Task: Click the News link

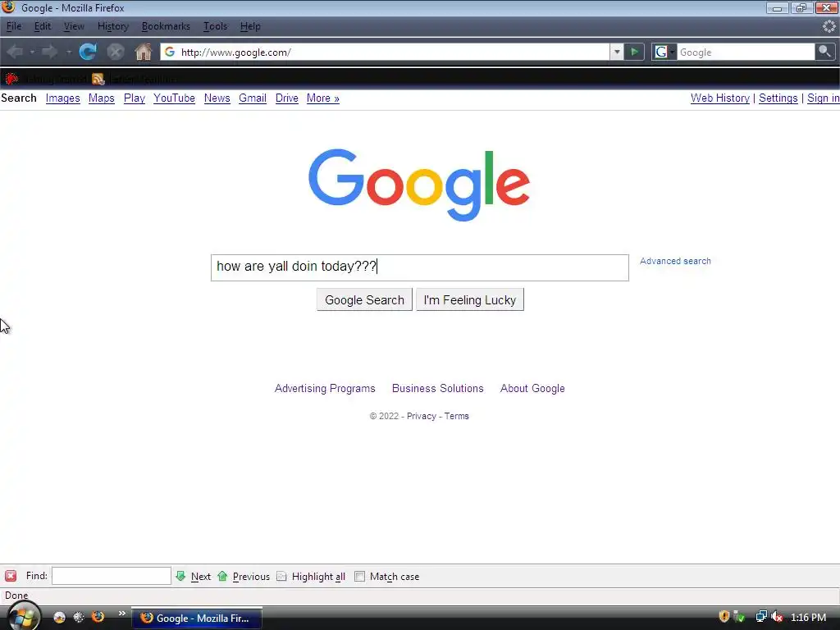Action: (x=217, y=98)
